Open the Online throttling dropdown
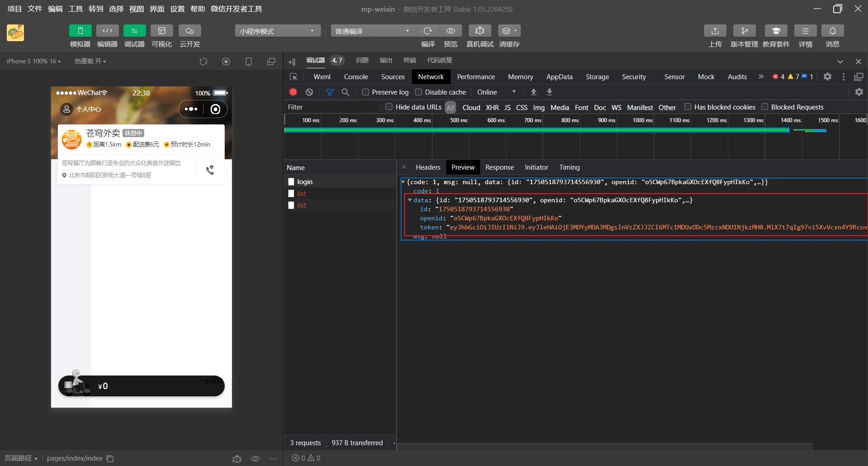 coord(496,92)
